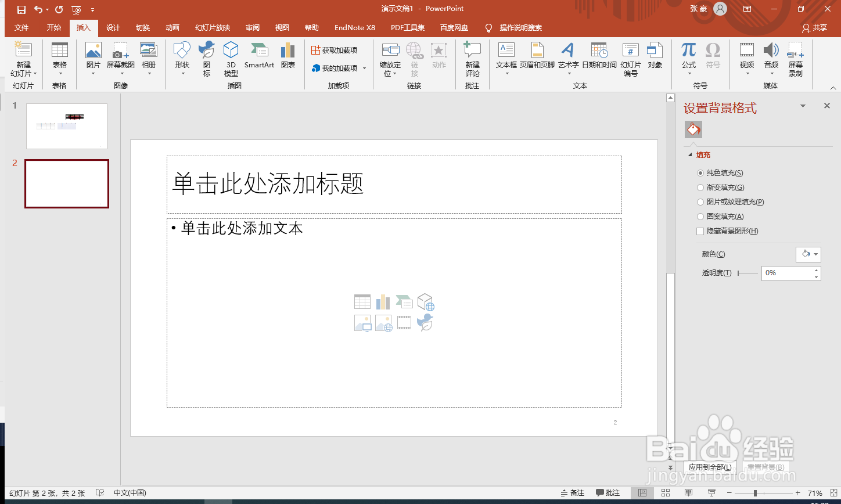Click the zoom slider in status bar
841x504 pixels.
(x=763, y=493)
